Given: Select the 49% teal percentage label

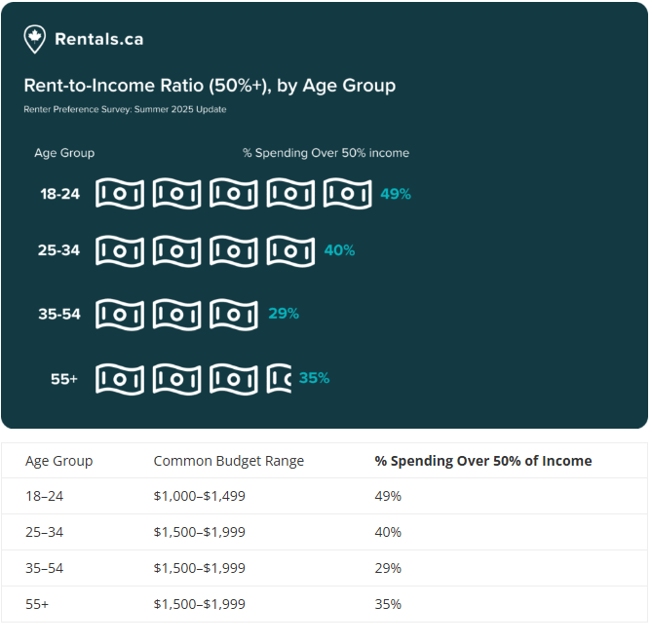Looking at the screenshot, I should click(396, 194).
